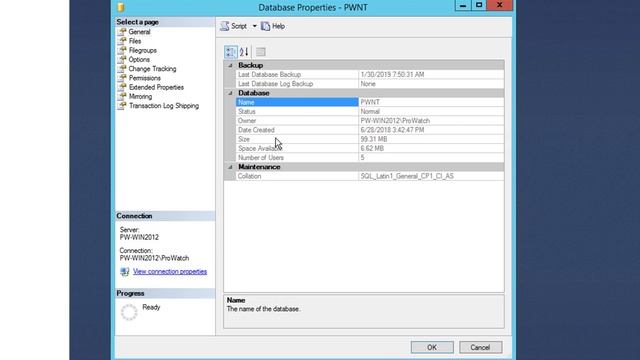Close the Database Properties window
The width and height of the screenshot is (640, 360).
[500, 5]
